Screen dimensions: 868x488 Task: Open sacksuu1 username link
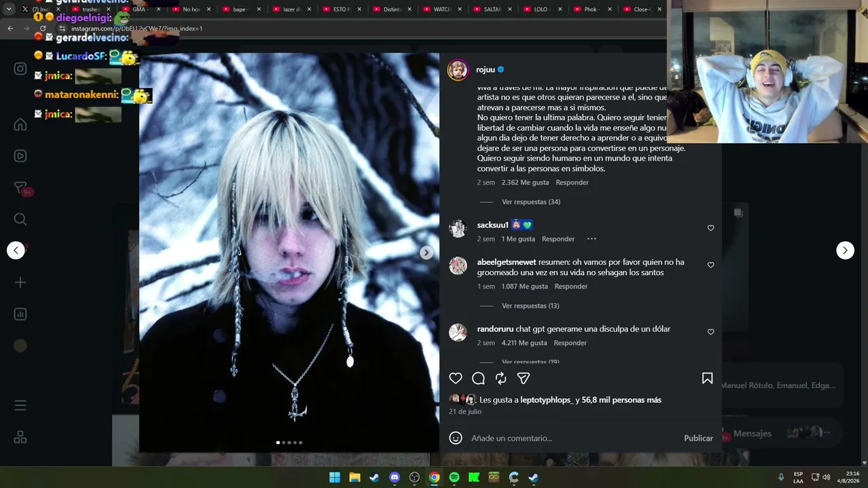coord(493,225)
